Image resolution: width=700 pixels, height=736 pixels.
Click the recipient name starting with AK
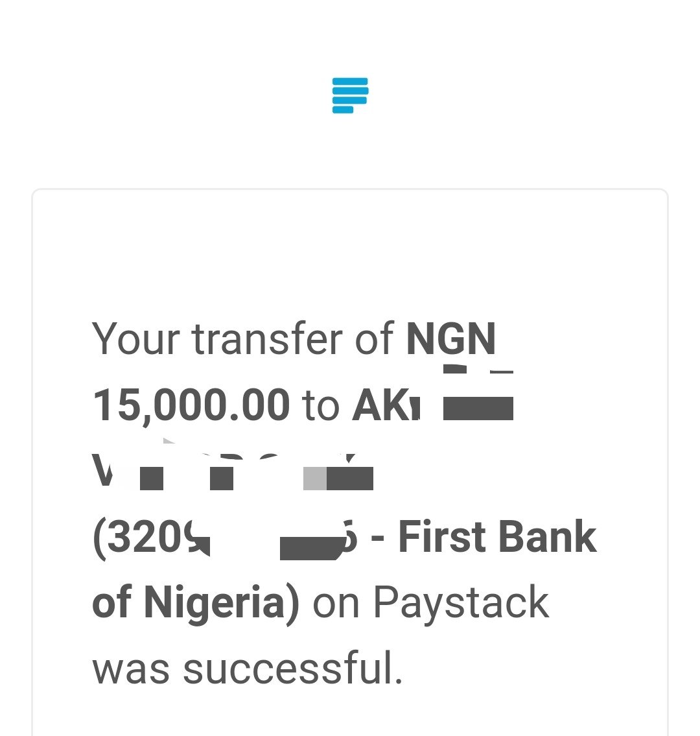386,405
